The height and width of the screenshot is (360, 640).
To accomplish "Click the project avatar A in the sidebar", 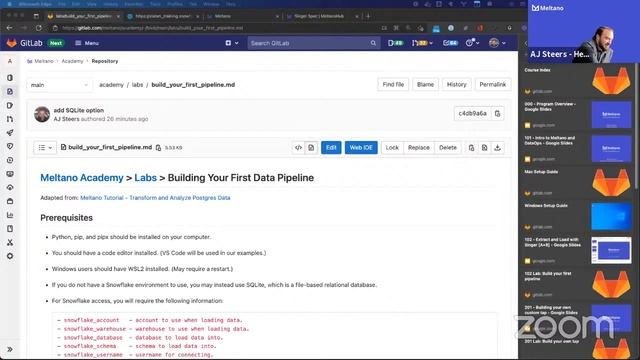I will click(x=10, y=61).
